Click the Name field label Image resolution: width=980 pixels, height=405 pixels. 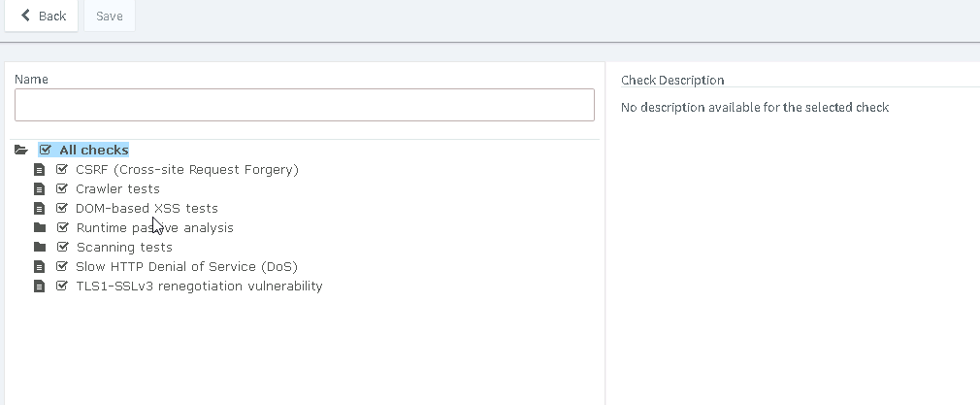31,79
